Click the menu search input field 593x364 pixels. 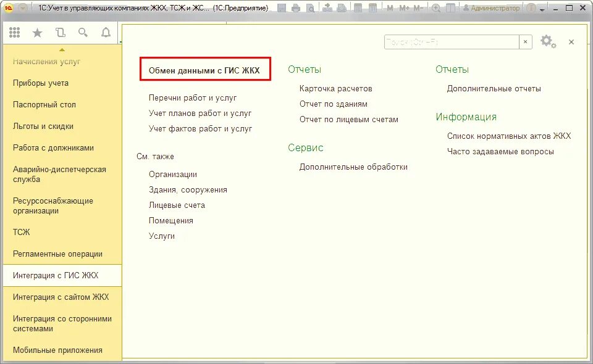[x=452, y=42]
